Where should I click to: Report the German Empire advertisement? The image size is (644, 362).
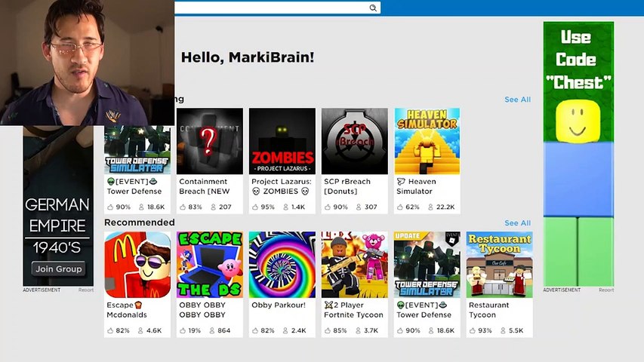point(86,290)
